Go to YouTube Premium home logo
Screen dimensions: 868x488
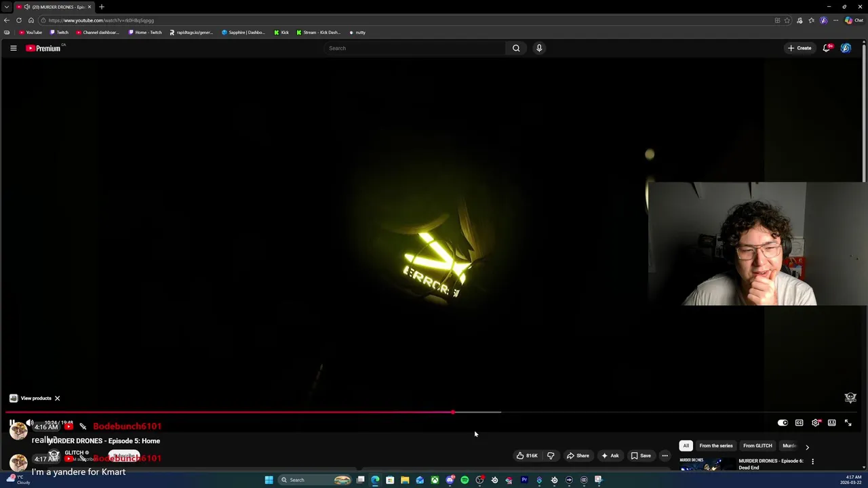(44, 48)
